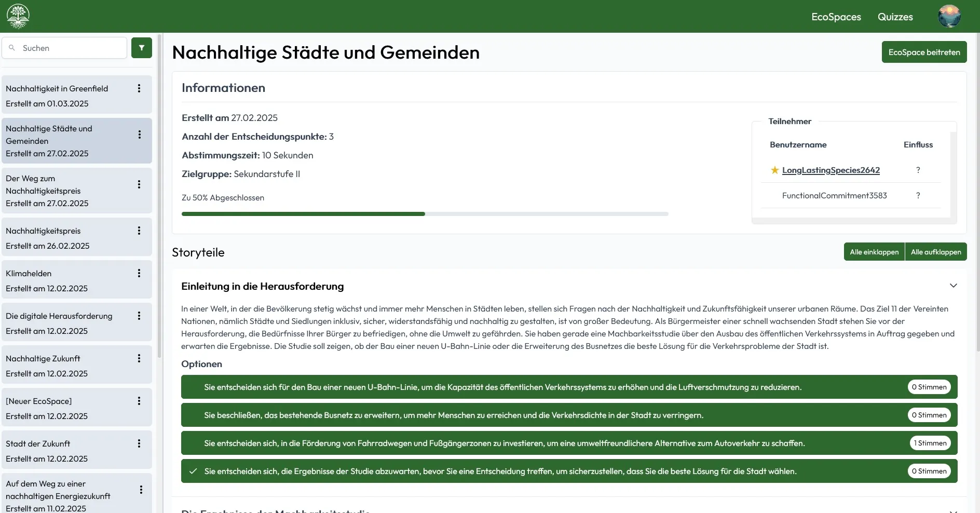This screenshot has height=513, width=980.
Task: Click the 50% completion progress bar
Action: point(424,213)
